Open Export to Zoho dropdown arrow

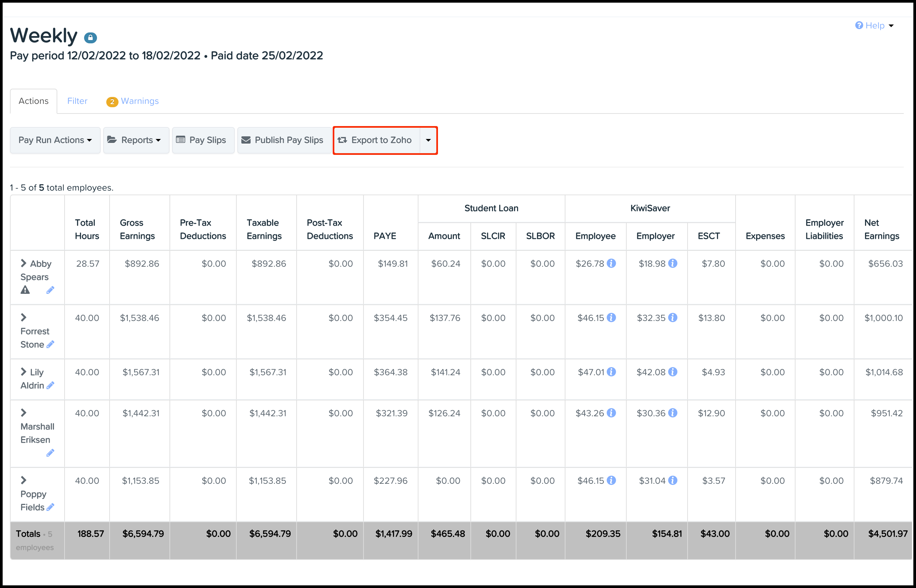click(428, 140)
